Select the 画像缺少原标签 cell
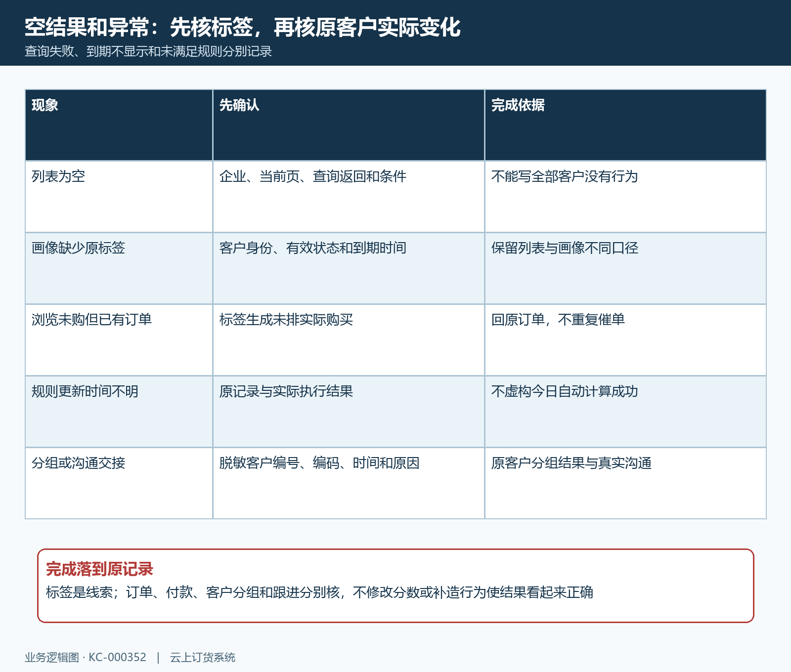 [x=119, y=268]
